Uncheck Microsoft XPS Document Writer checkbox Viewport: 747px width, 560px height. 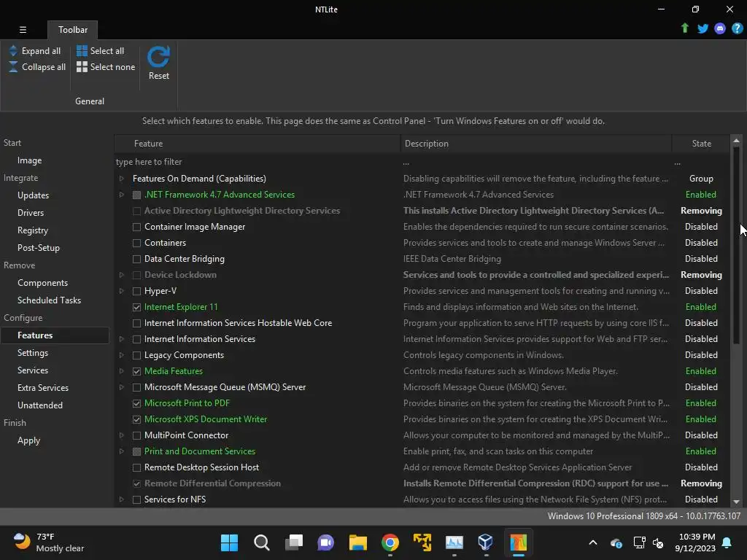tap(136, 419)
